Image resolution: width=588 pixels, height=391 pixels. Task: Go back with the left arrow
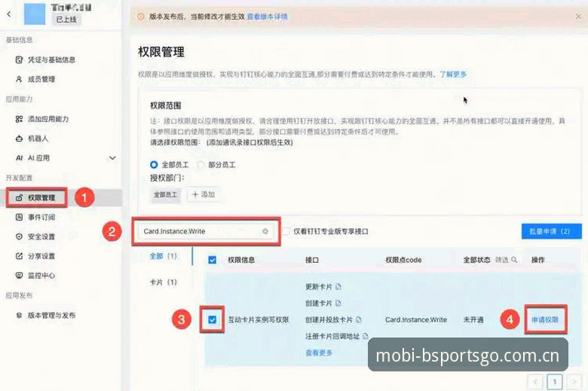(9, 14)
